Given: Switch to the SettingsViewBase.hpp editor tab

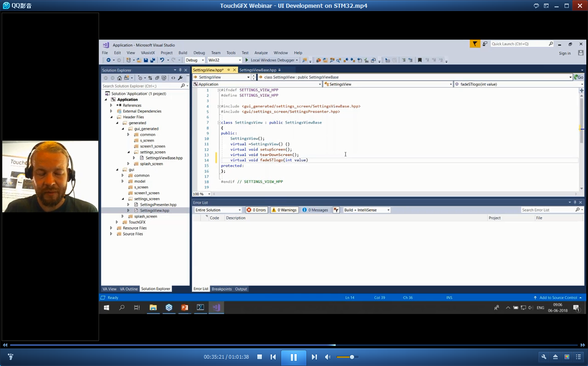Looking at the screenshot, I should tap(258, 70).
